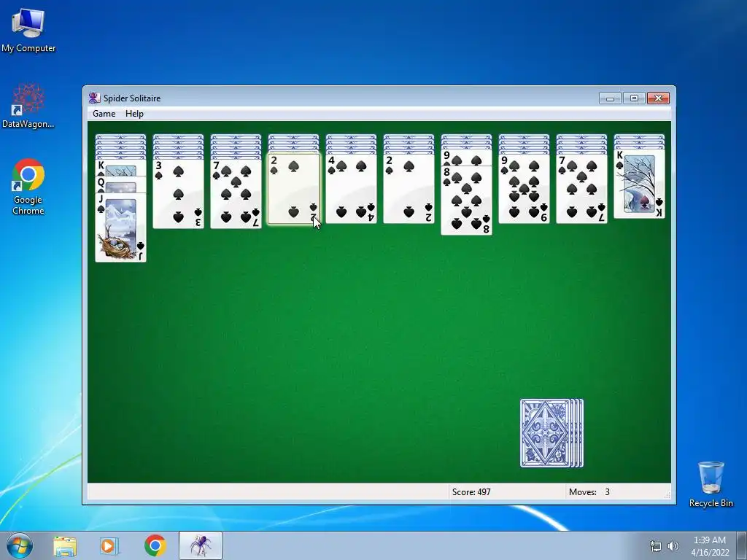The image size is (747, 560).
Task: Select the DataWagon desktop shortcut
Action: click(x=28, y=106)
